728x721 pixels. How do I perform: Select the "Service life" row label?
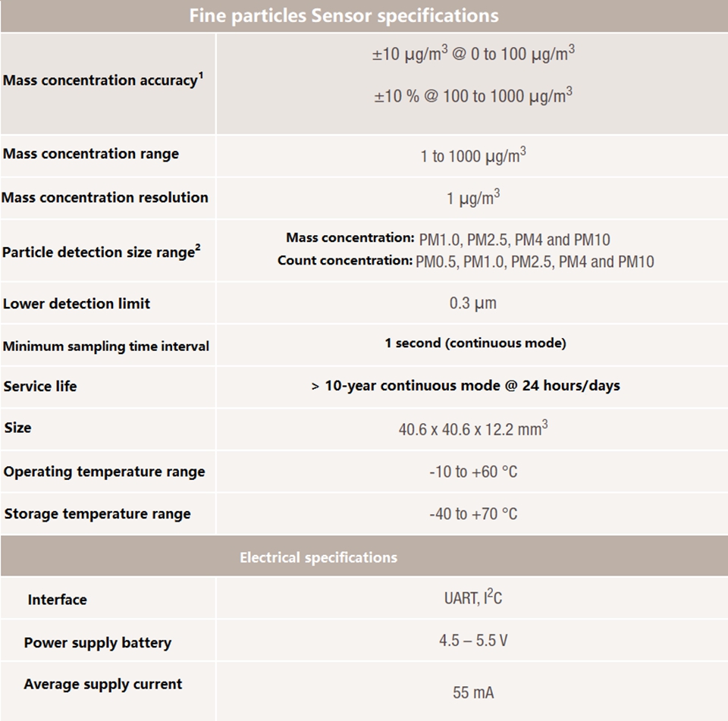pos(40,386)
